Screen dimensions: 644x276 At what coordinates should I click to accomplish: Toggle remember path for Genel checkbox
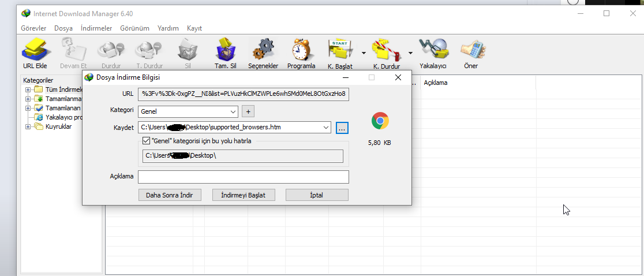(x=146, y=141)
